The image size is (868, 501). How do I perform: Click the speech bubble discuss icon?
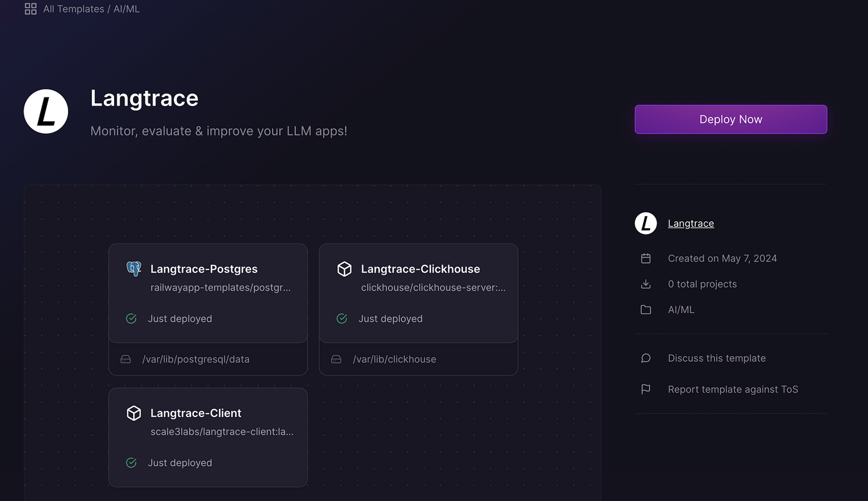coord(646,358)
